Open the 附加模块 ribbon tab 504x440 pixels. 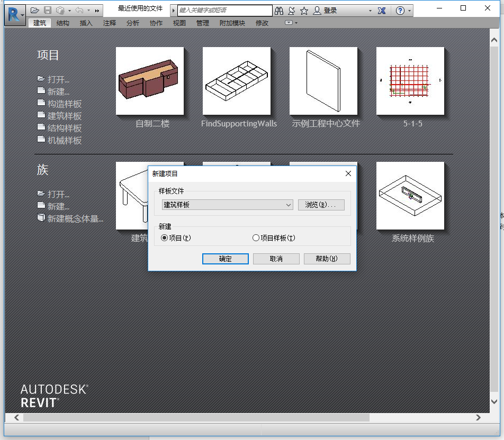click(x=232, y=23)
